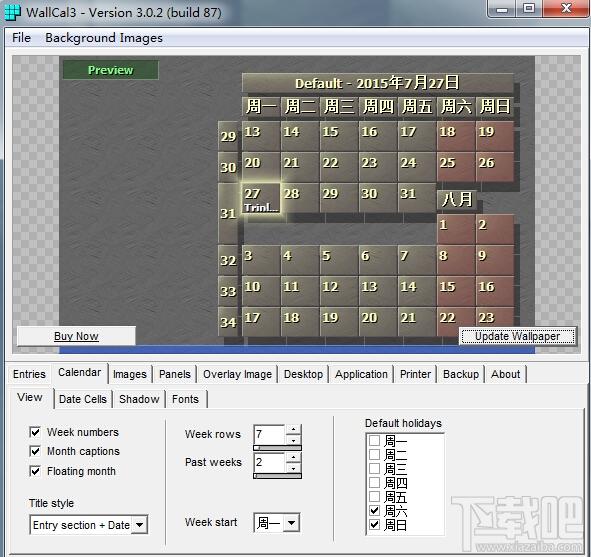The image size is (591, 557).
Task: Click the Update Wallpaper button
Action: [517, 336]
